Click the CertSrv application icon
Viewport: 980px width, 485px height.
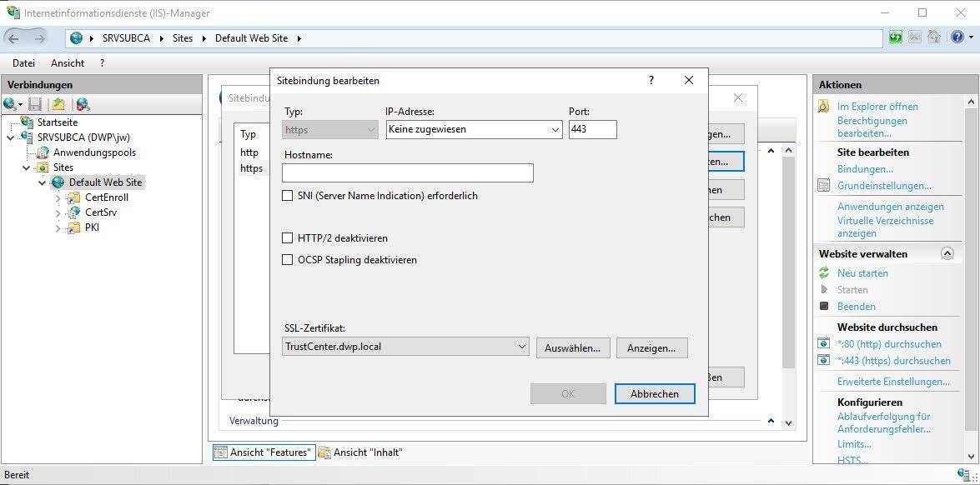click(75, 212)
